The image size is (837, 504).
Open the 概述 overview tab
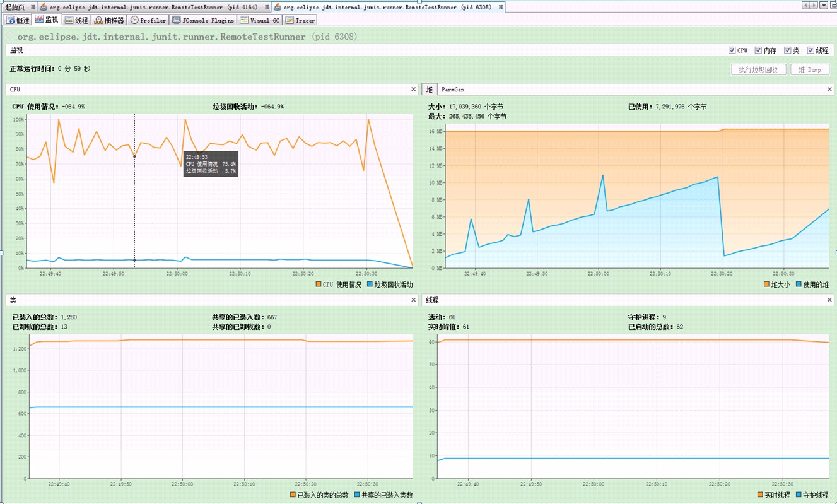[x=18, y=20]
